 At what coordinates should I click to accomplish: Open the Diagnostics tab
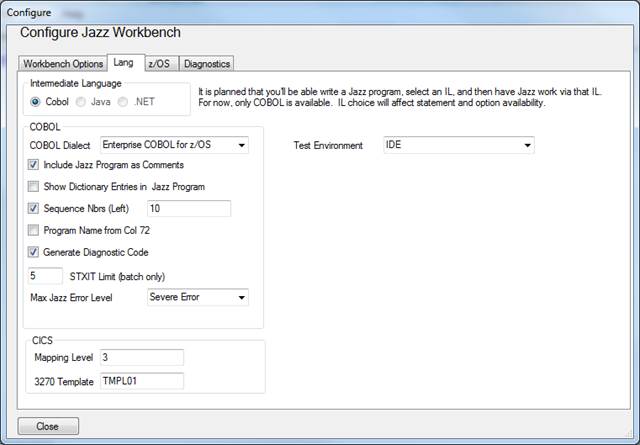pos(207,64)
